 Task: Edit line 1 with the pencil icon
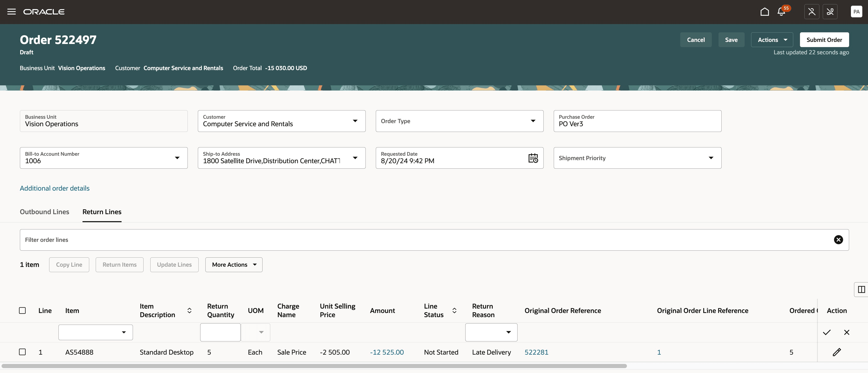(837, 352)
